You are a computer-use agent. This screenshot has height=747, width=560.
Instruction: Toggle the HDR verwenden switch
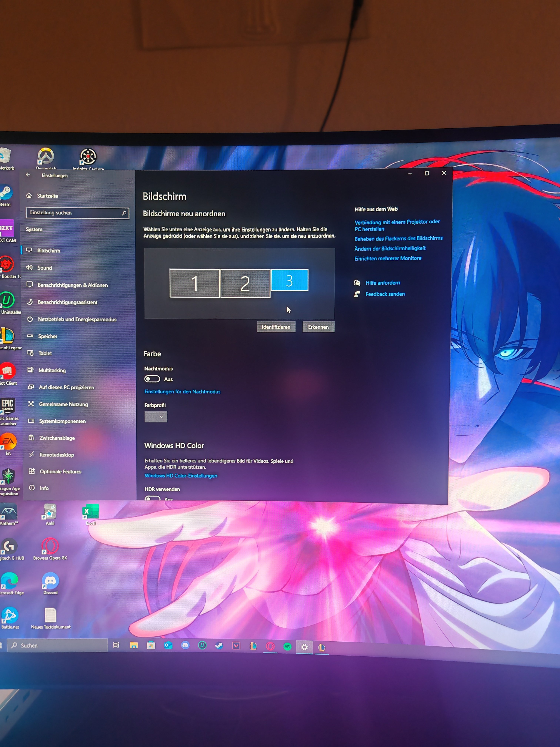tap(152, 498)
